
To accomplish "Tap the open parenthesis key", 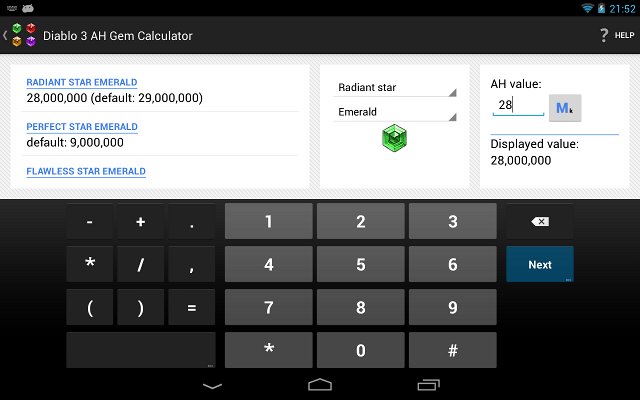I will 90,307.
